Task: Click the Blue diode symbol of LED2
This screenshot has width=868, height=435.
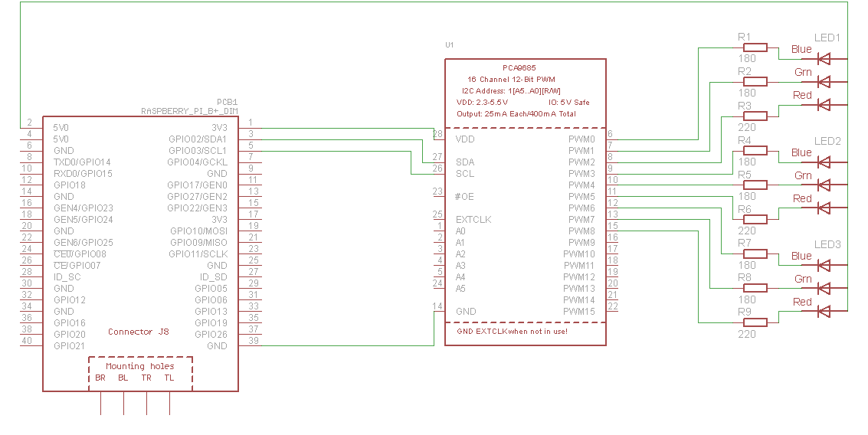Action: pyautogui.click(x=824, y=162)
